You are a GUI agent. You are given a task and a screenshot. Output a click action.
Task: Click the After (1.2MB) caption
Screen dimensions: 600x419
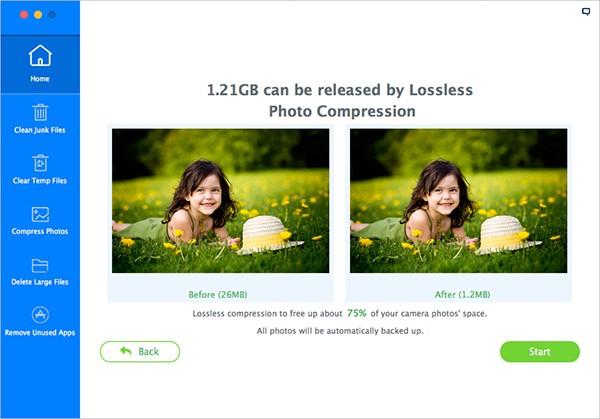point(462,295)
